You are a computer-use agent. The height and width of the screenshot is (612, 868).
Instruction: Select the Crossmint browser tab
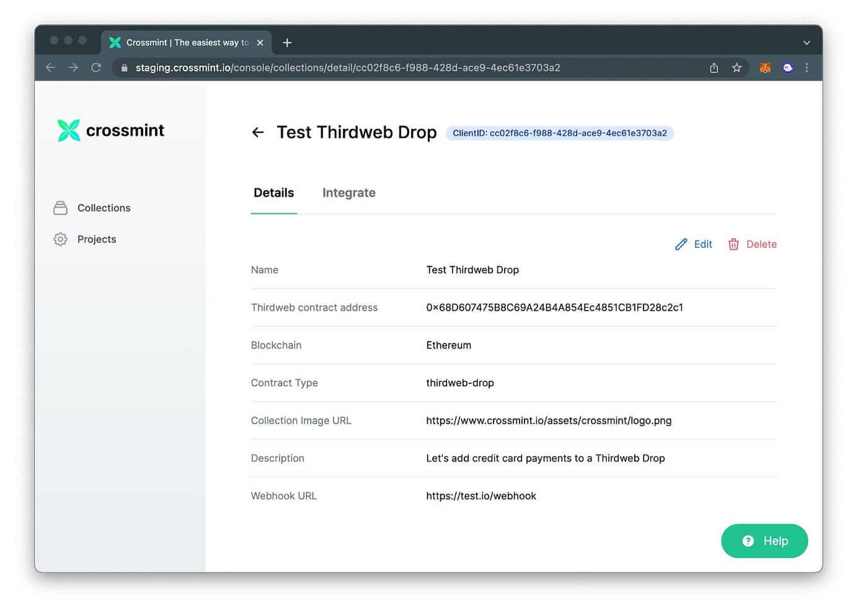tap(186, 43)
